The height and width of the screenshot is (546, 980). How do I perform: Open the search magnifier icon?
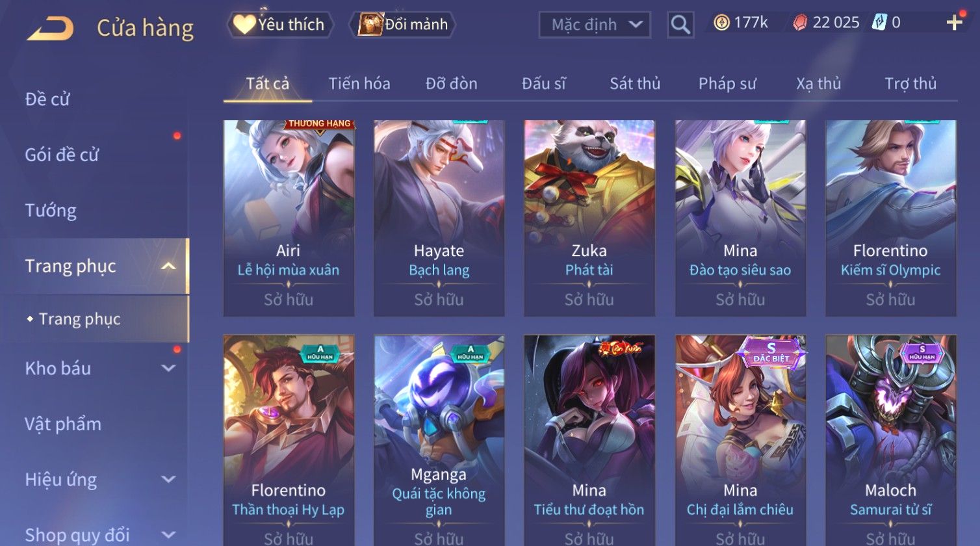[680, 25]
